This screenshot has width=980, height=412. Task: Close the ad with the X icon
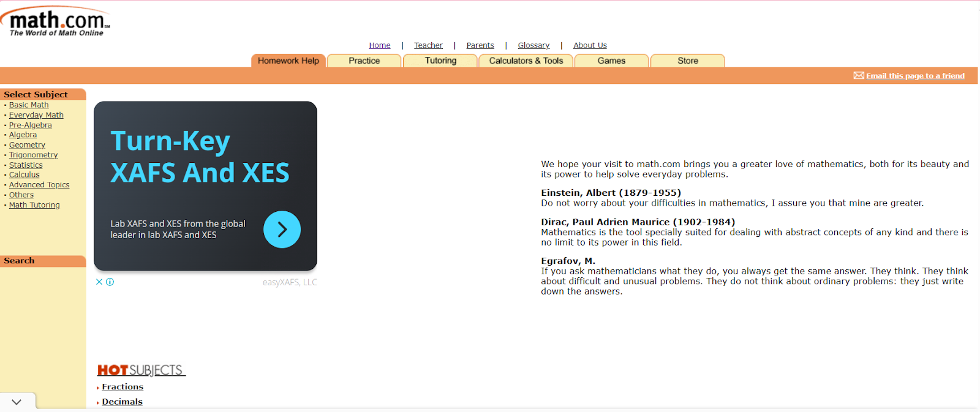(99, 282)
